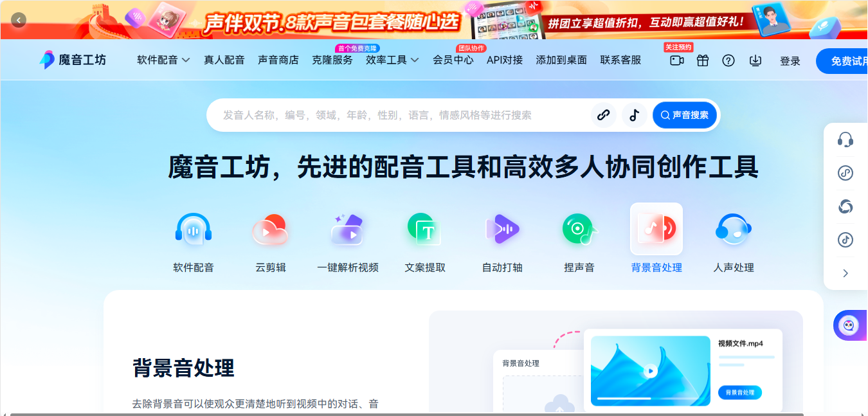Screen dimensions: 868x416
Task: Open customer service headset in sidebar
Action: [845, 140]
